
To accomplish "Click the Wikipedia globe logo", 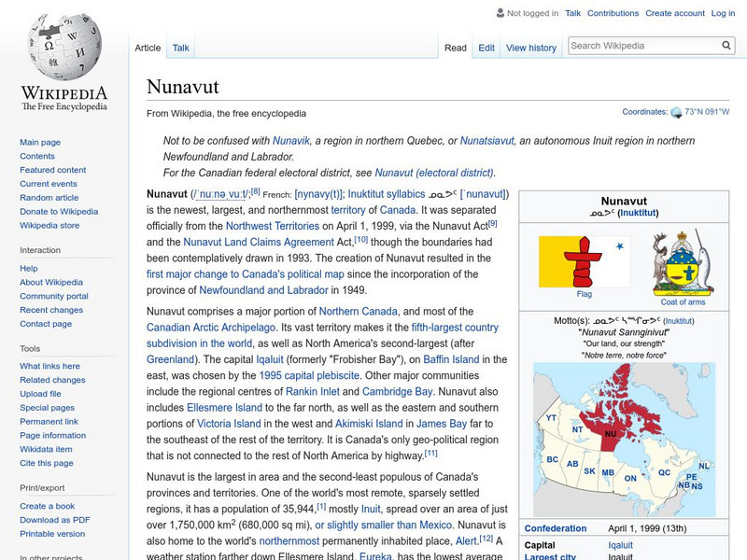I will tap(64, 46).
